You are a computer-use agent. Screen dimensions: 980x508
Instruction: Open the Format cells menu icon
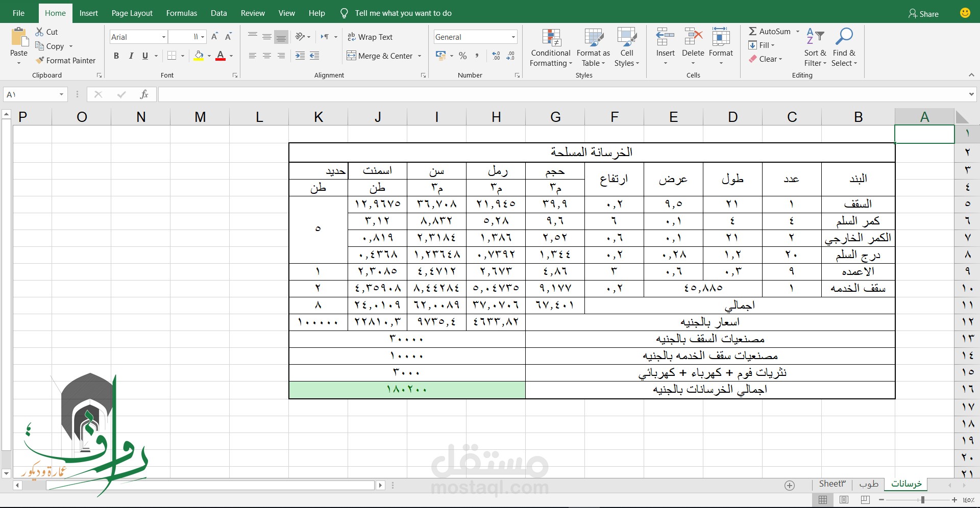pos(721,37)
